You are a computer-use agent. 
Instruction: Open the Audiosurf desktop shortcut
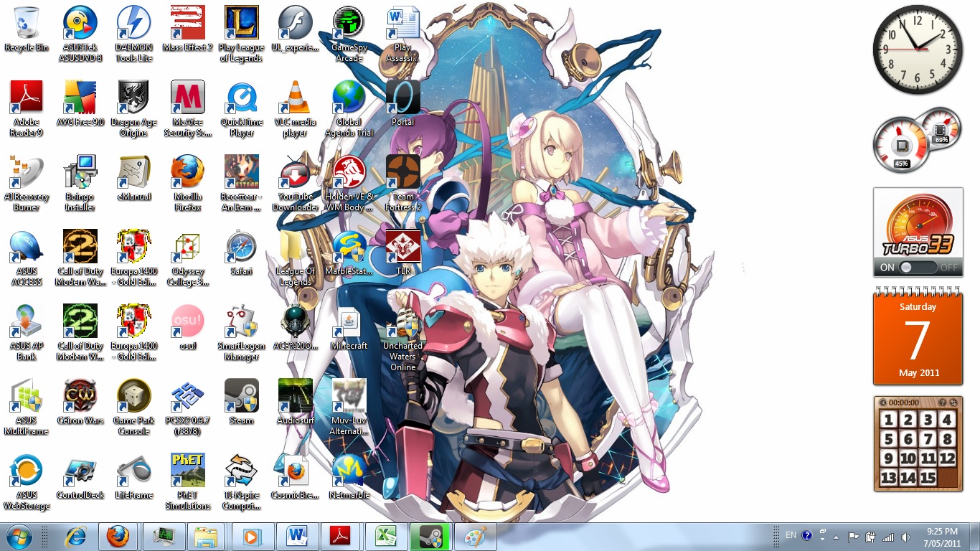(295, 402)
